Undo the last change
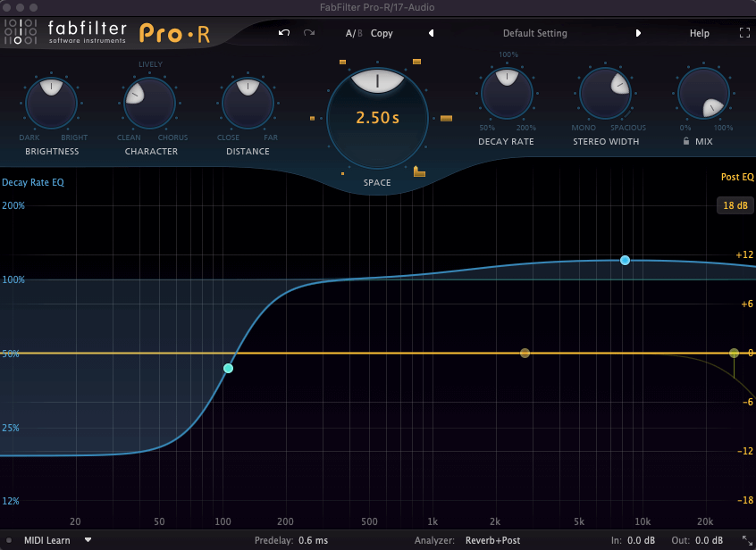Viewport: 756px width, 550px height. click(x=284, y=33)
